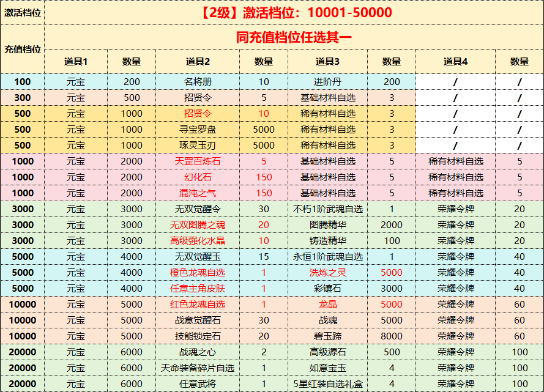Select the 幻化石 cell
The height and width of the screenshot is (392, 544).
(198, 177)
